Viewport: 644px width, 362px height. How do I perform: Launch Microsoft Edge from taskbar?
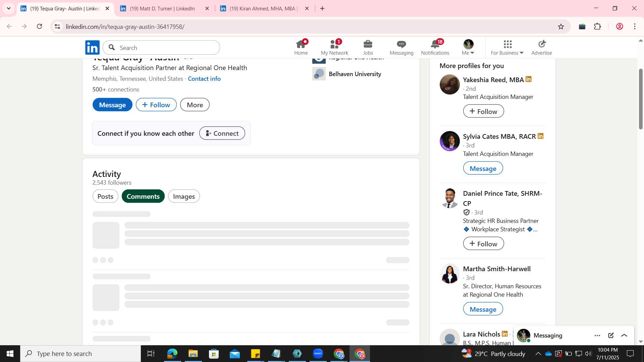pos(172,354)
